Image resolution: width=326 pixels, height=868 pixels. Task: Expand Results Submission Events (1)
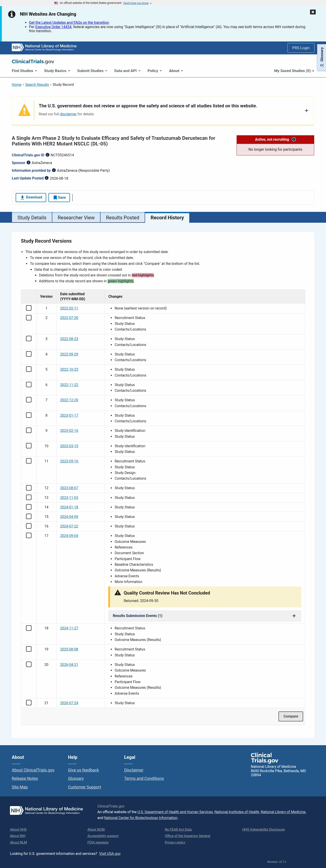(x=204, y=616)
